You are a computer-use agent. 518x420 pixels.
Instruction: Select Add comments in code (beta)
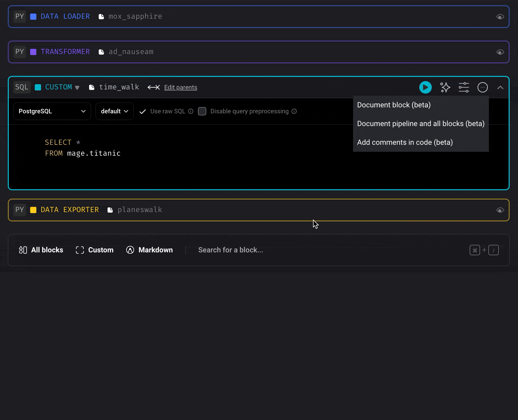coord(421,142)
